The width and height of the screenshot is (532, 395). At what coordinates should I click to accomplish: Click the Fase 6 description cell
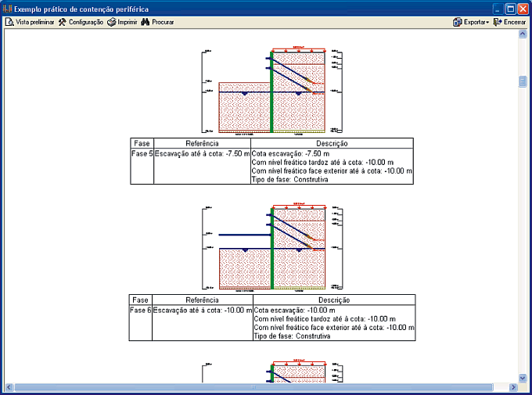click(x=334, y=323)
